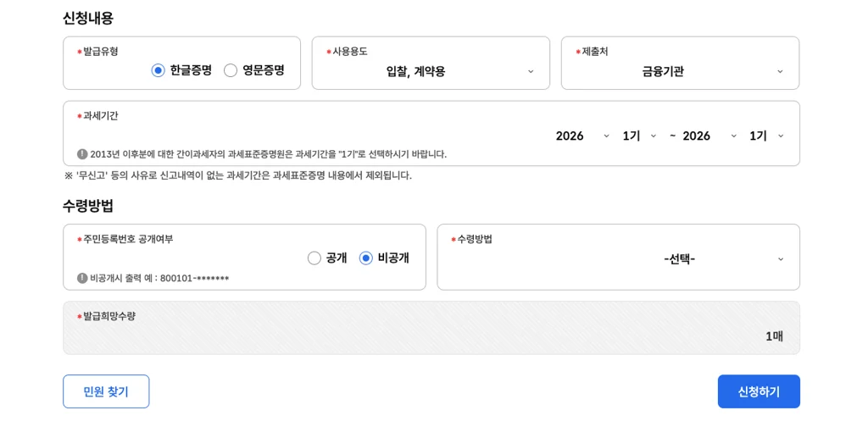Open the start period 1기 dropdown

639,136
